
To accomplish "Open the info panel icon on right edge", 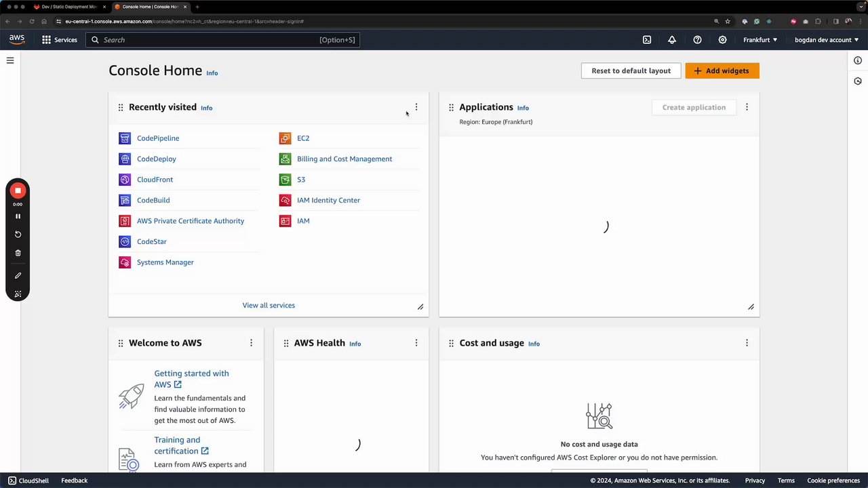I will [x=858, y=60].
